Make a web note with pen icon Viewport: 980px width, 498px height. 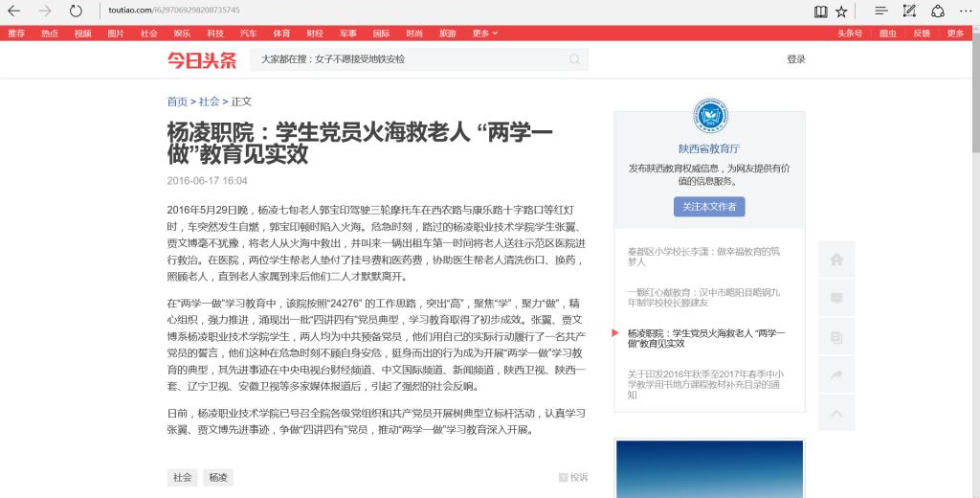[x=909, y=11]
